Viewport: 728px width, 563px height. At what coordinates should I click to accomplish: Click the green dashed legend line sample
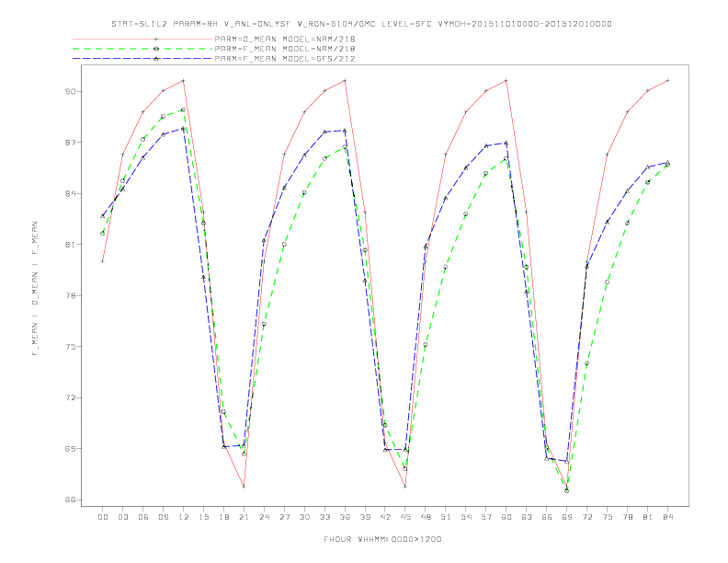[x=142, y=49]
